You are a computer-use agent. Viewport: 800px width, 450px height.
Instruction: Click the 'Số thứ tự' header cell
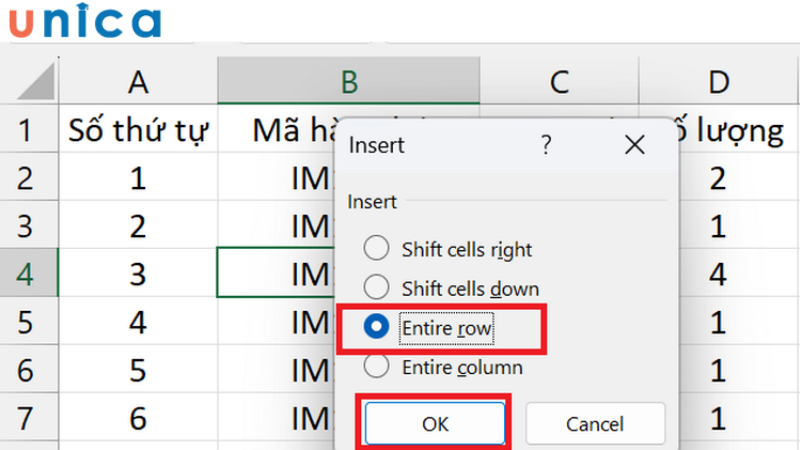click(x=138, y=130)
